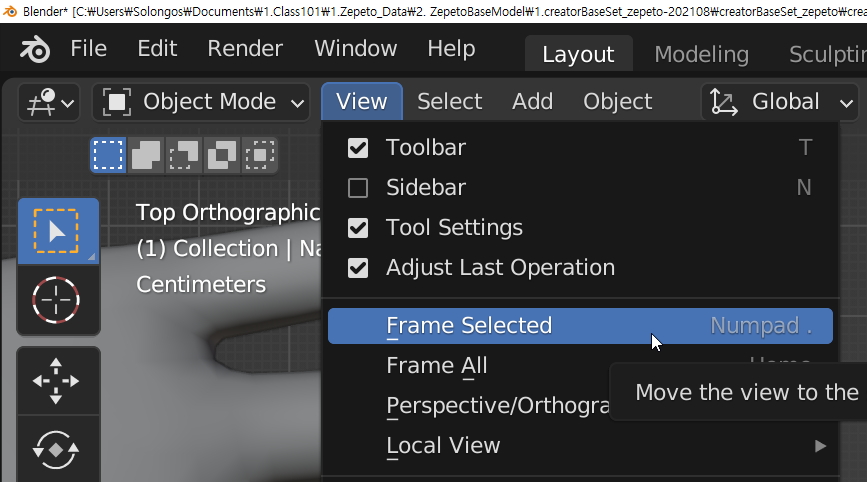Click the 'Top Orthographic' viewport text
This screenshot has height=482, width=867.
pos(228,213)
